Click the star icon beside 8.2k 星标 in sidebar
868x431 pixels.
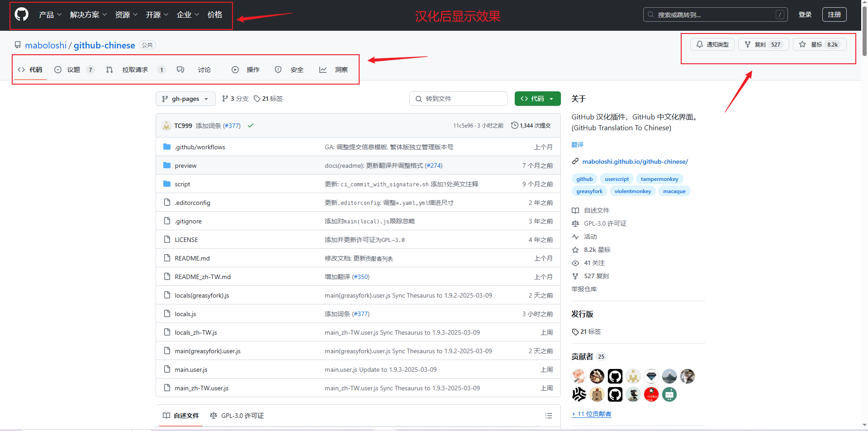[x=575, y=250]
